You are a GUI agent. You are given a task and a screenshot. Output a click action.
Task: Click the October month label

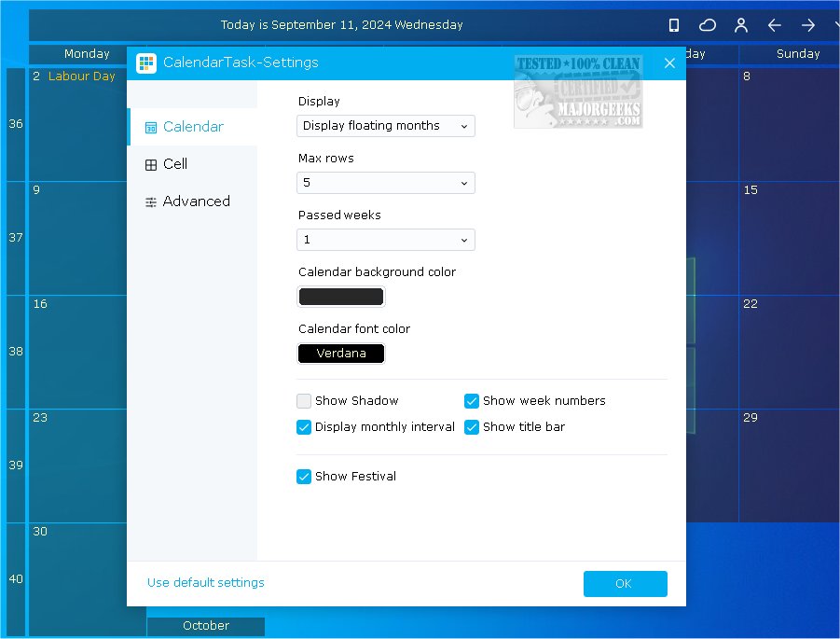pos(206,626)
